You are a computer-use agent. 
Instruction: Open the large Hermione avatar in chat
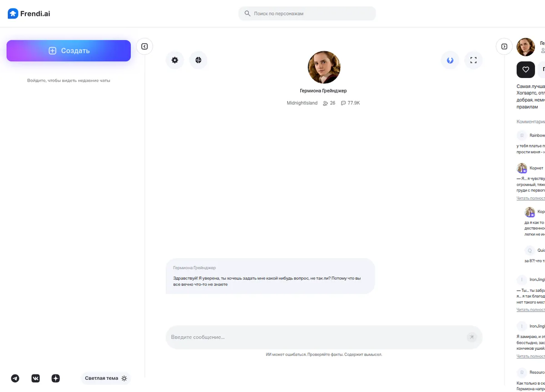pyautogui.click(x=324, y=67)
